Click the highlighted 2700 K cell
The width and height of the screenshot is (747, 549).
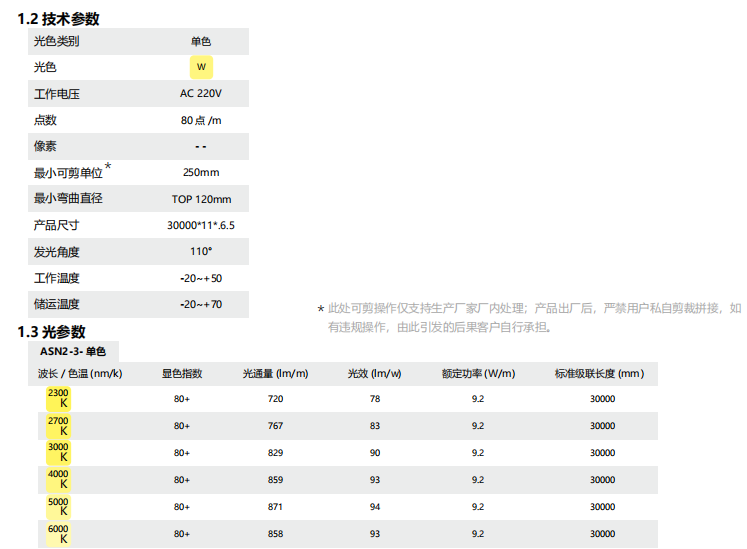(59, 426)
